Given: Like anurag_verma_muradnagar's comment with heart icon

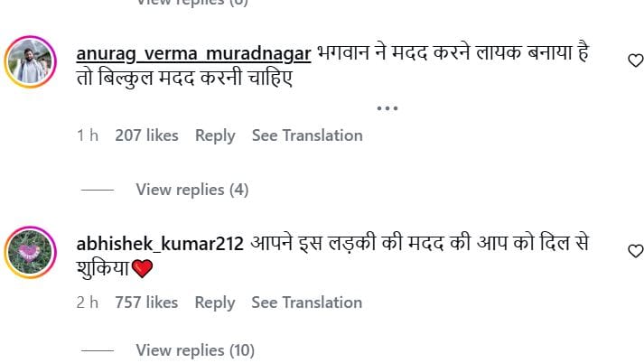Looking at the screenshot, I should point(634,60).
